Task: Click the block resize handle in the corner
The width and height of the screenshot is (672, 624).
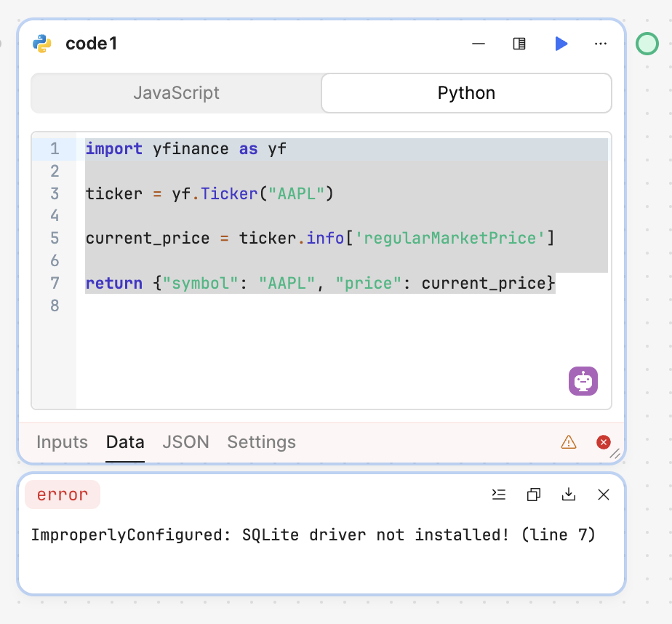Action: (615, 454)
